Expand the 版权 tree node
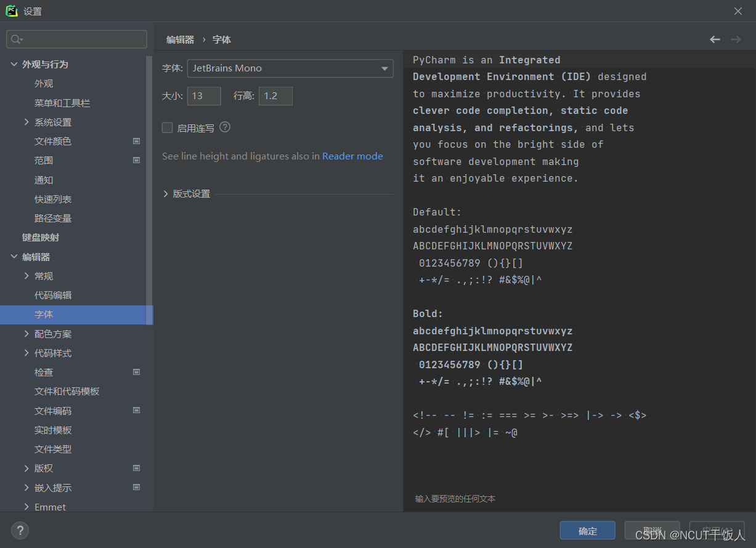 [26, 468]
